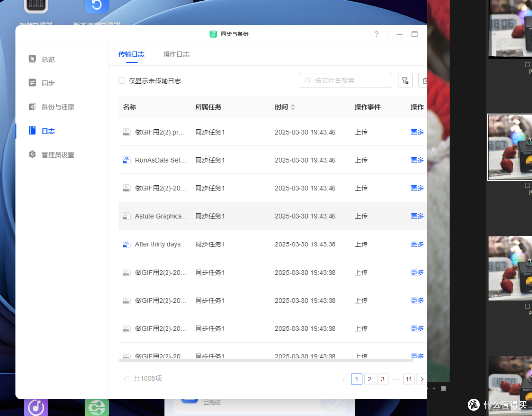Image resolution: width=532 pixels, height=416 pixels.
Task: Jump to page 11 using pagination
Action: 409,379
